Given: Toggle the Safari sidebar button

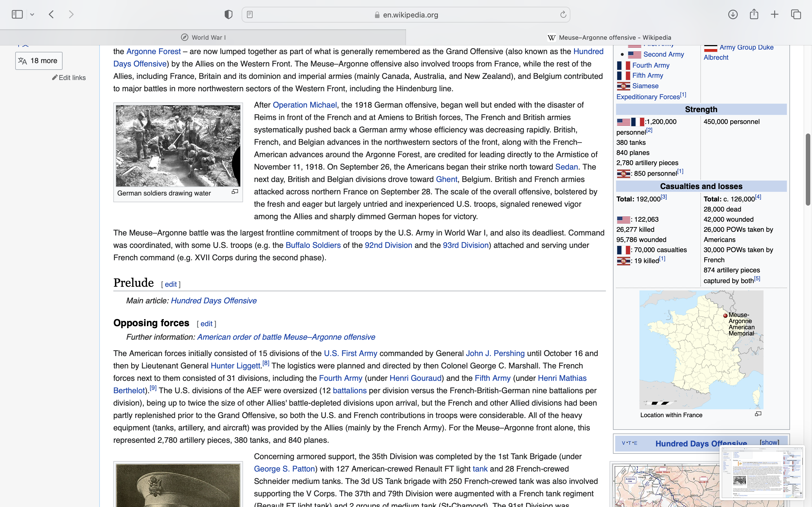Looking at the screenshot, I should point(17,14).
